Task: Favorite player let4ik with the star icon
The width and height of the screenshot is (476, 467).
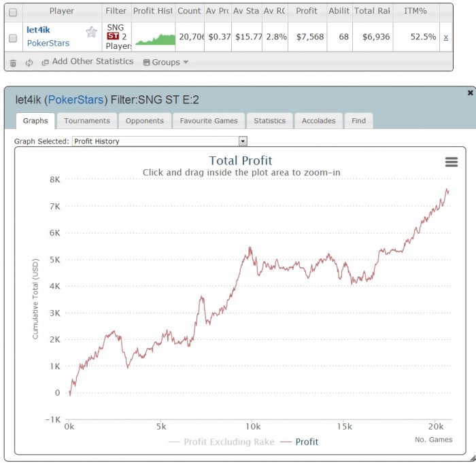Action: click(91, 32)
